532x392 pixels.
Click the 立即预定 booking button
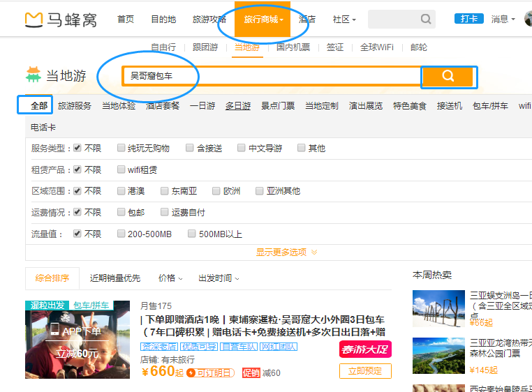click(365, 371)
